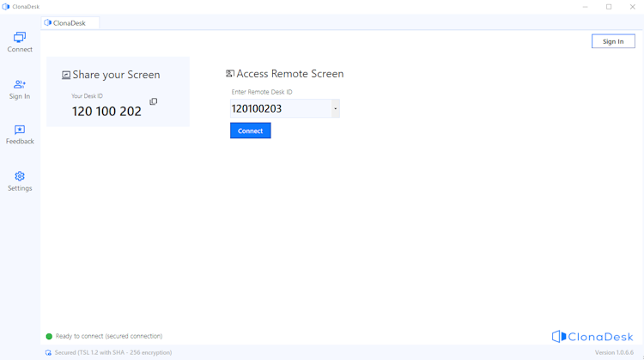Click the ClonaDesk logo at bottom right
Image resolution: width=644 pixels, height=360 pixels.
[592, 337]
